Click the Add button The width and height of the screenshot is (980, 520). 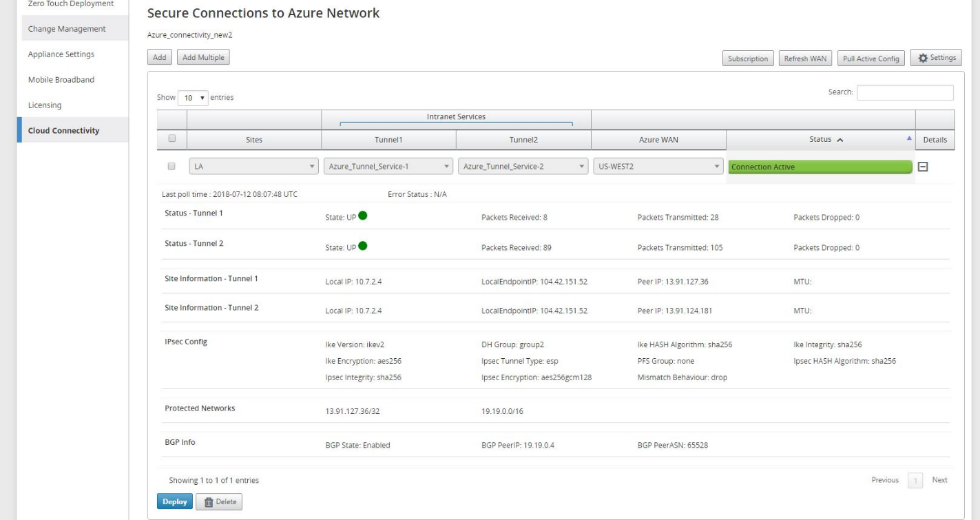click(160, 58)
